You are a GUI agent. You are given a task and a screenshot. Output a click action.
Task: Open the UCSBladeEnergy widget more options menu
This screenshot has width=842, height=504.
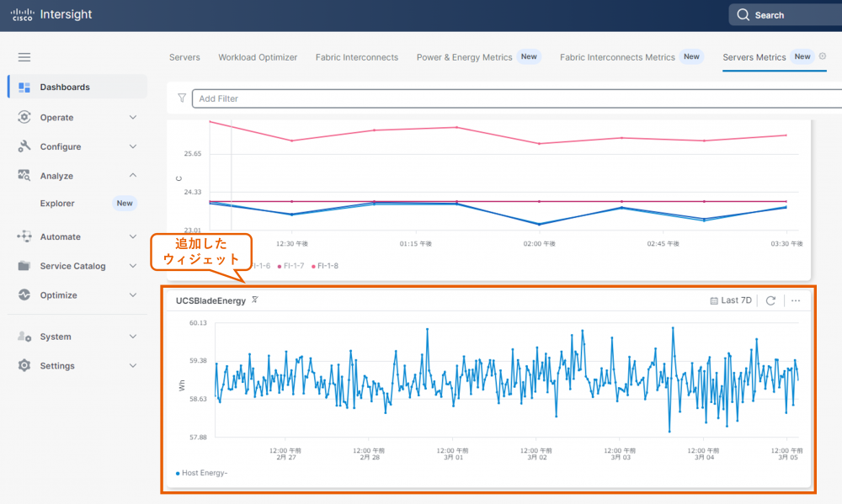tap(796, 300)
